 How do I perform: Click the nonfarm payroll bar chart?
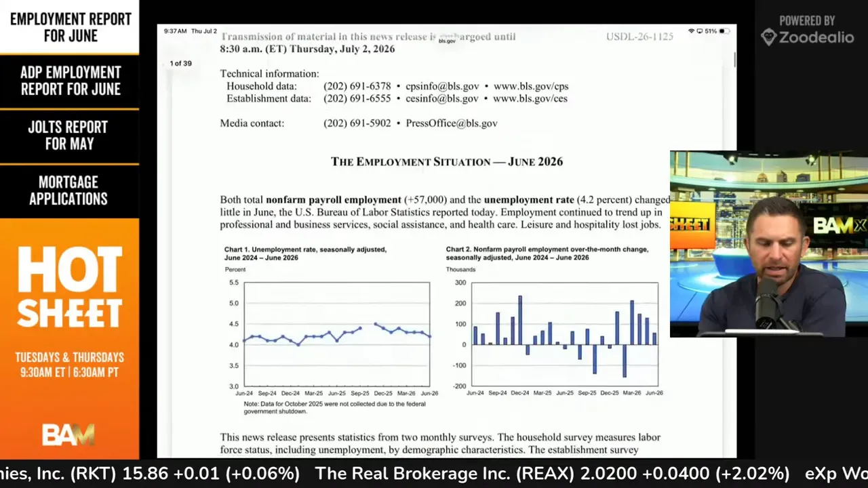564,334
